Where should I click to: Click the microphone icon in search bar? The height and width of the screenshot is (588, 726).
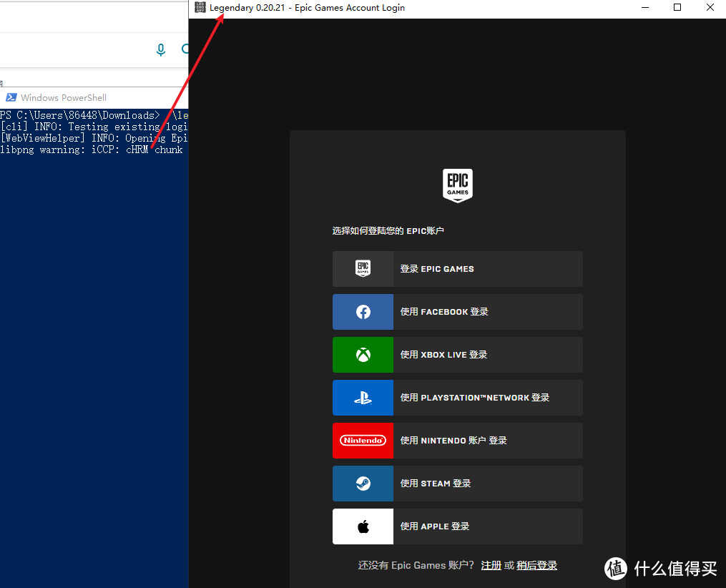161,49
